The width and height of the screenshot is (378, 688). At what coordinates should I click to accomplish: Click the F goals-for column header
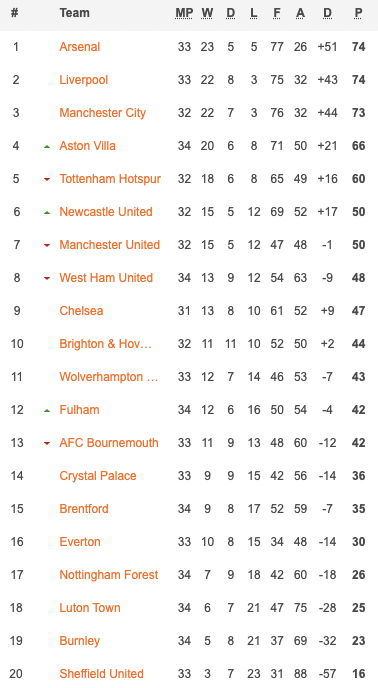277,13
